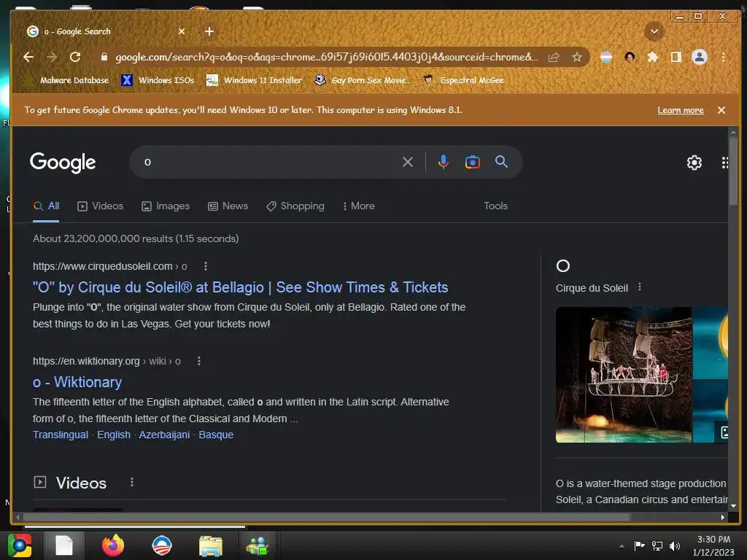The width and height of the screenshot is (747, 560).
Task: Open the Cirque du Soleil stage photo
Action: [x=623, y=375]
